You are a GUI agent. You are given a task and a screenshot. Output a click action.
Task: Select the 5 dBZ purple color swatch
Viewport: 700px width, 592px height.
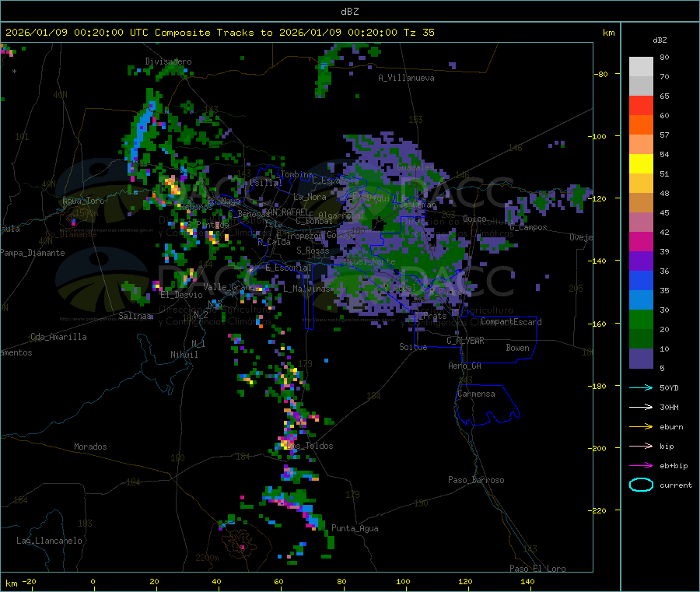[x=641, y=359]
